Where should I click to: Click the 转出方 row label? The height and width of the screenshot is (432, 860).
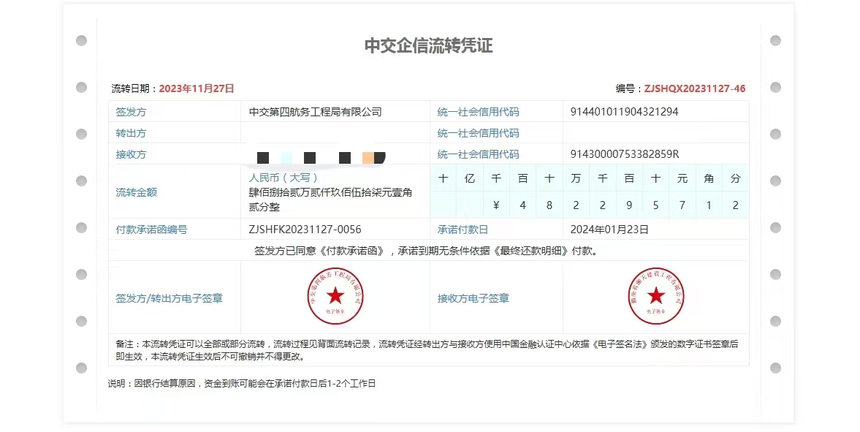(131, 133)
